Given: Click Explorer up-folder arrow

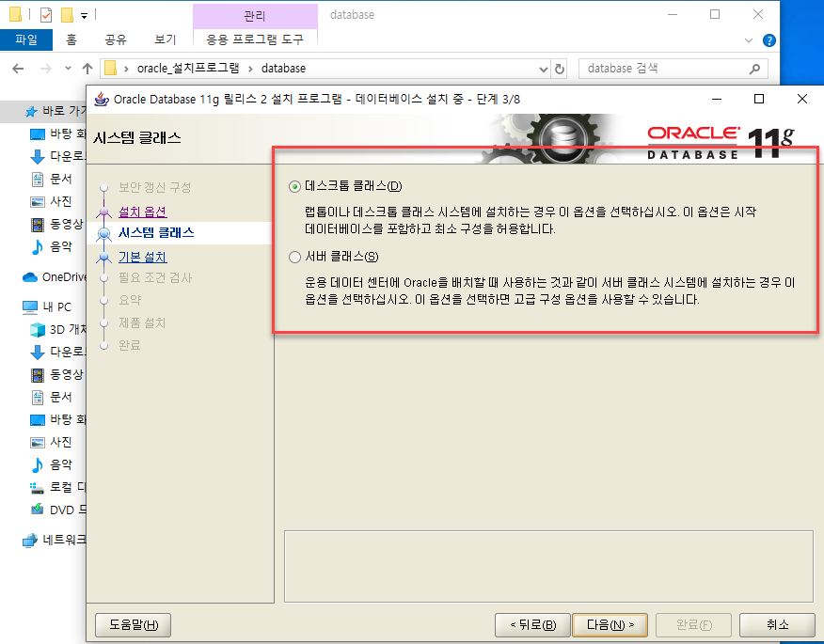Looking at the screenshot, I should 87,69.
